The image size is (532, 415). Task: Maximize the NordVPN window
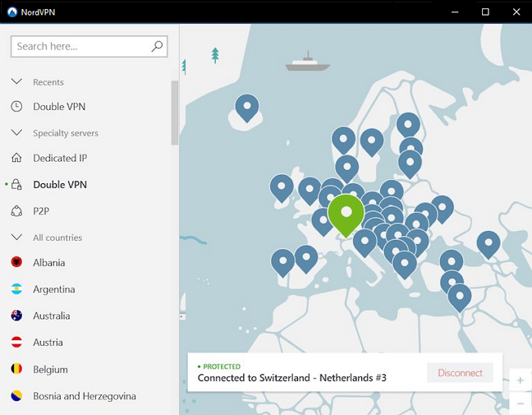pos(485,12)
